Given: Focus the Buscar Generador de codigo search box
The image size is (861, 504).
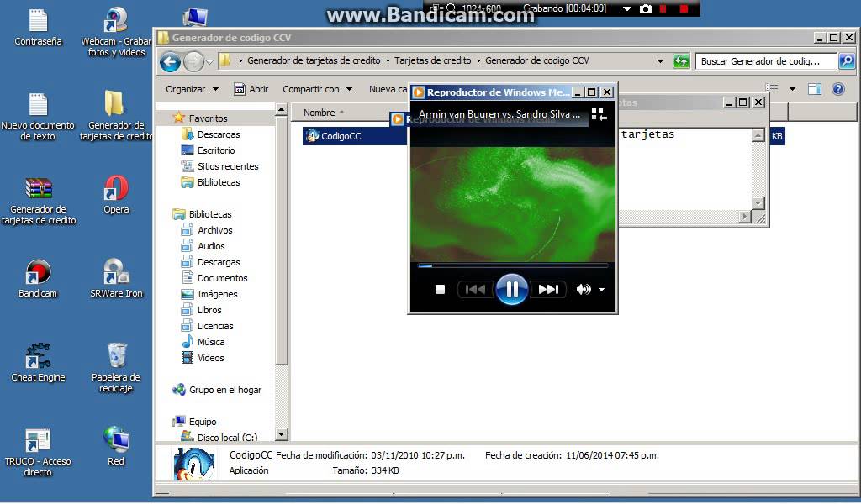Looking at the screenshot, I should [767, 60].
